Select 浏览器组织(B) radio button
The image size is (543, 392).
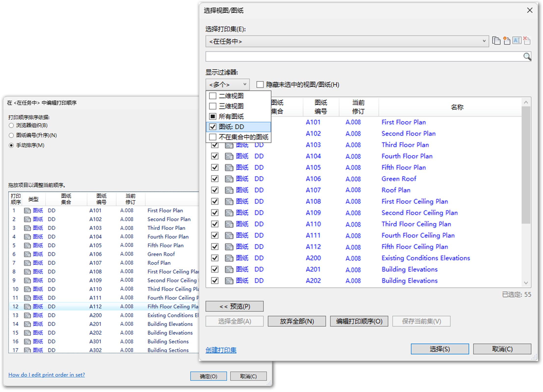11,126
